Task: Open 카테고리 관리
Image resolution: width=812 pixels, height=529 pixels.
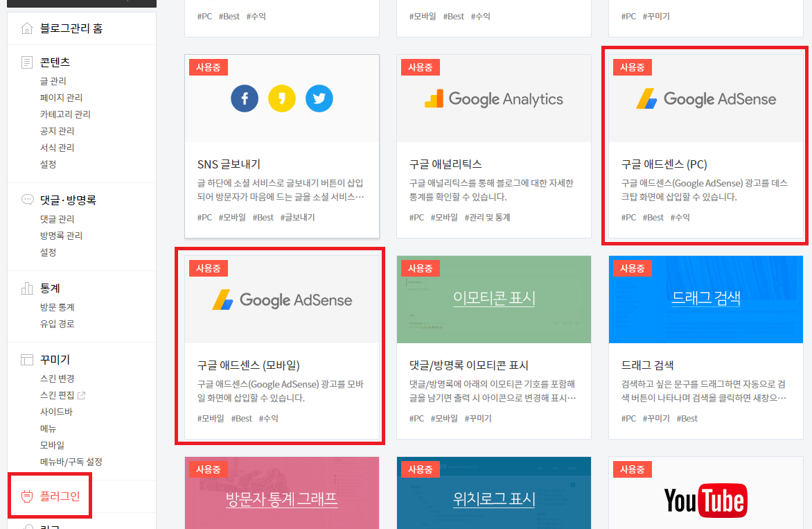Action: pyautogui.click(x=65, y=114)
